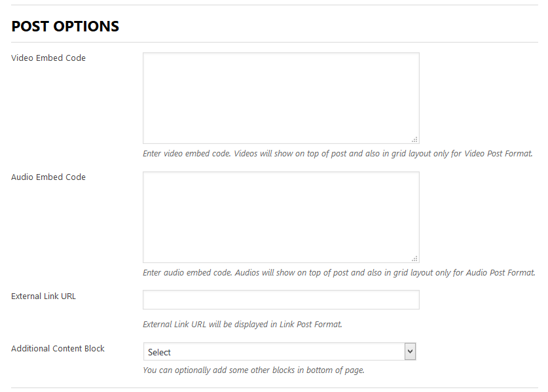
Task: Click the "Audio Embed Code" label
Action: [x=48, y=177]
